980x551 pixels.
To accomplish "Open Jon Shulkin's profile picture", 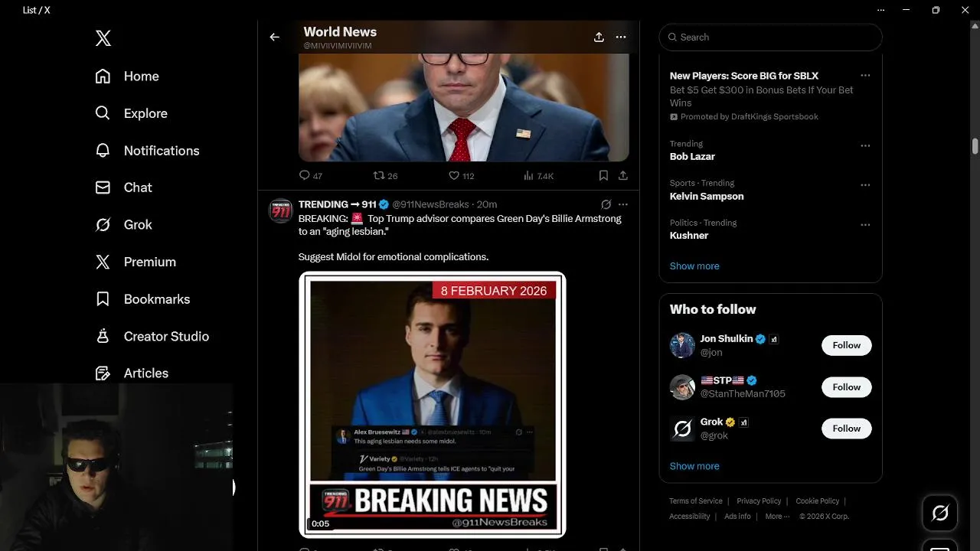I will (x=682, y=345).
